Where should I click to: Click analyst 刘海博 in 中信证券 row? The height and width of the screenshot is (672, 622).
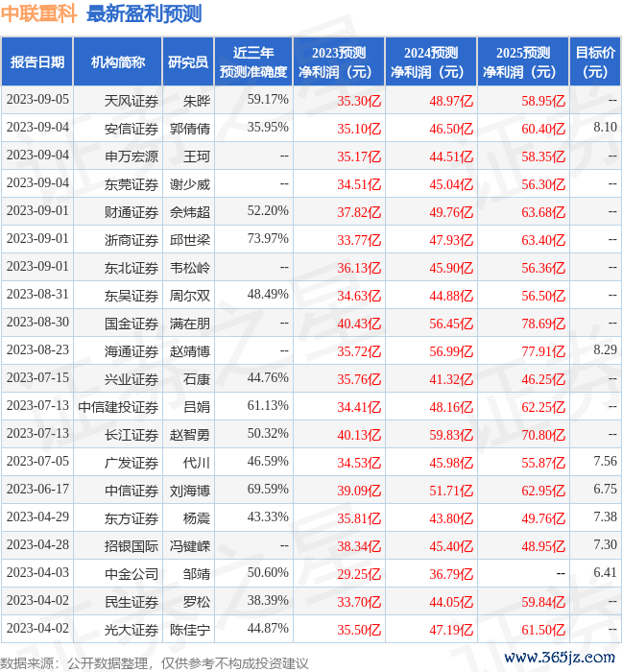(190, 491)
